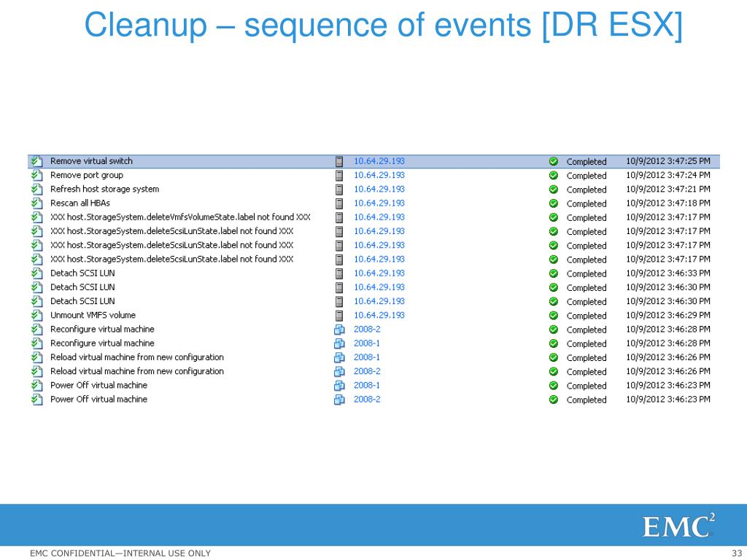Click the task icon beside Remove virtual switch
The width and height of the screenshot is (747, 560).
36,161
